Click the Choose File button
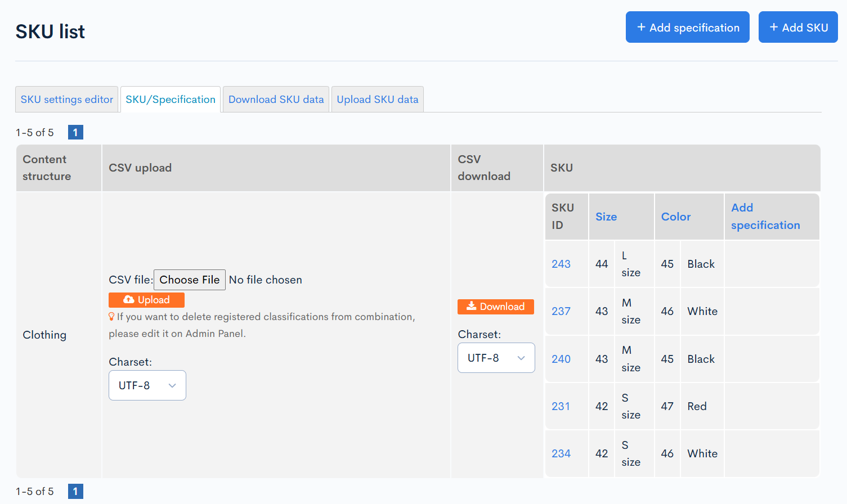 [x=190, y=280]
